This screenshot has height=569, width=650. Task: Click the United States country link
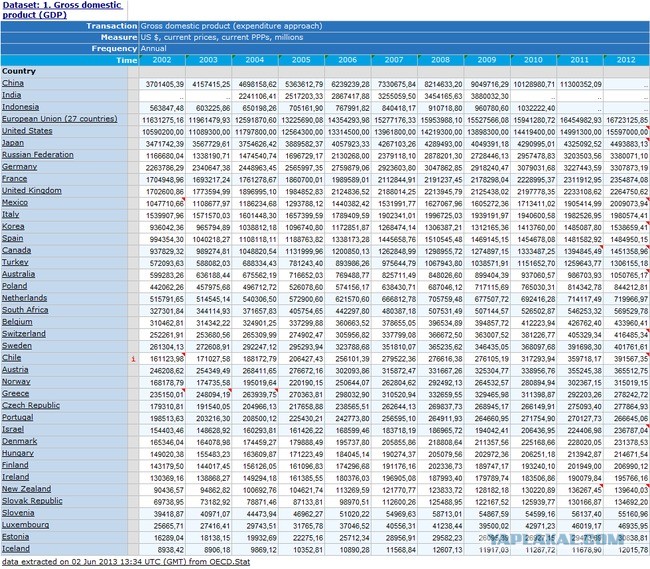27,130
